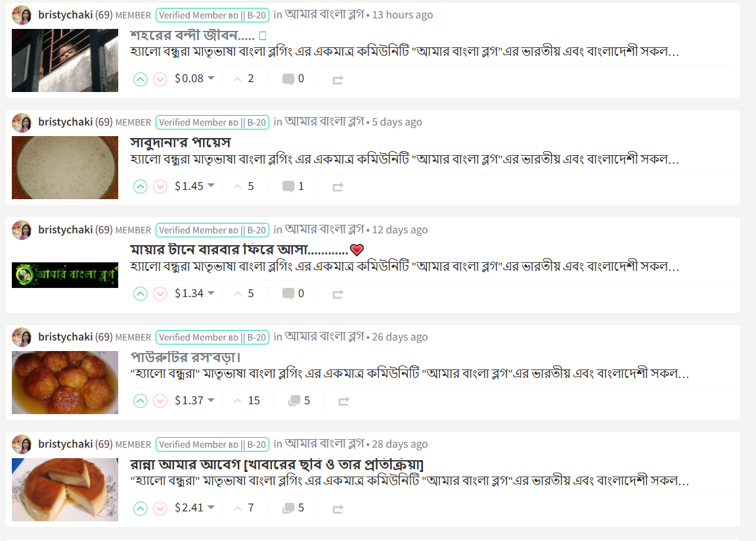Resteem the post from 5 days ago
This screenshot has width=756, height=541.
(x=338, y=187)
